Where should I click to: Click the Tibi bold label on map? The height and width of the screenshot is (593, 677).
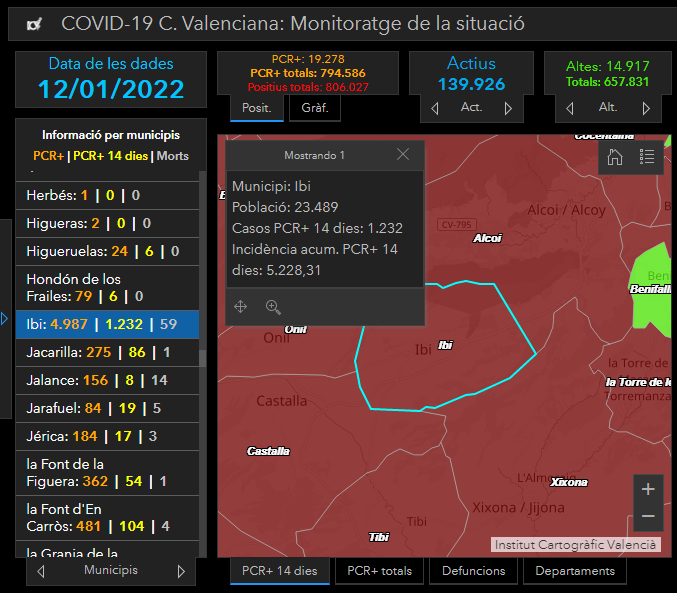click(379, 537)
